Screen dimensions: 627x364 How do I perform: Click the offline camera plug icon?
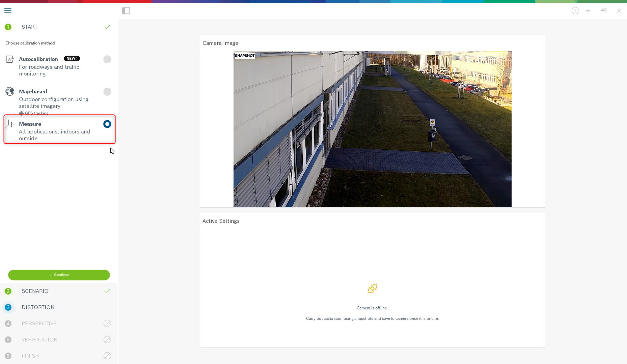point(372,289)
